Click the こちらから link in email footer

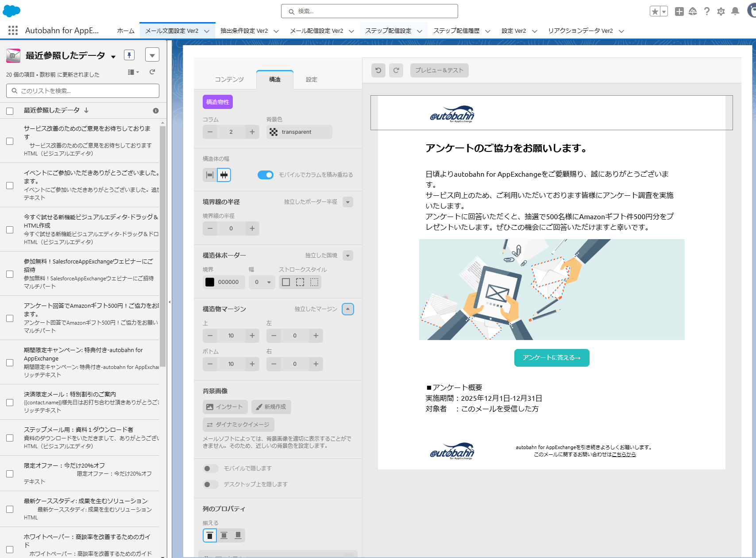624,454
